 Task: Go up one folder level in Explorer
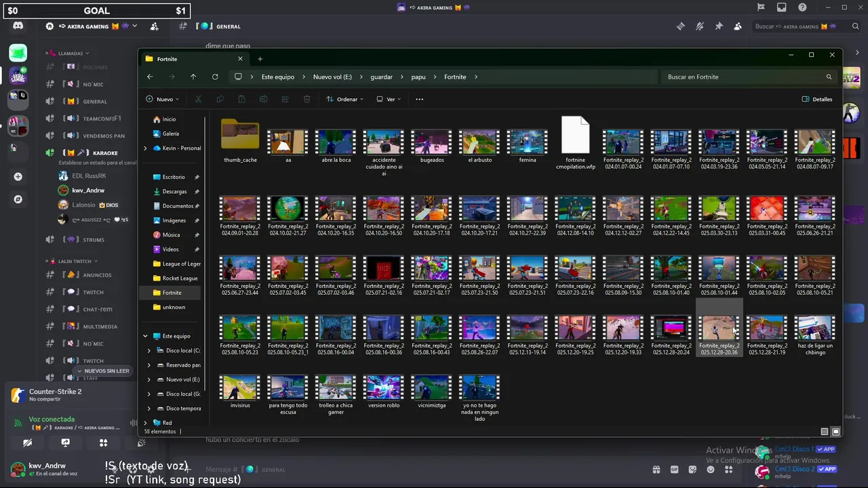coord(193,77)
